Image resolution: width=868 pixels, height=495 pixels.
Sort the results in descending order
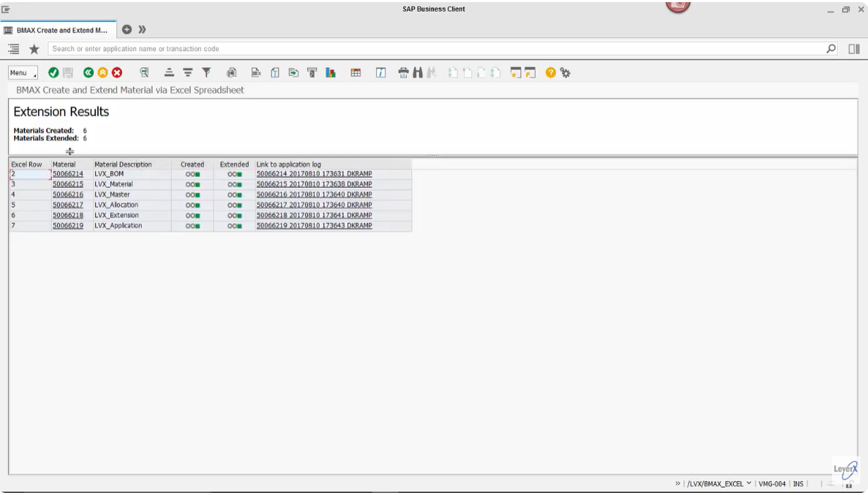187,72
